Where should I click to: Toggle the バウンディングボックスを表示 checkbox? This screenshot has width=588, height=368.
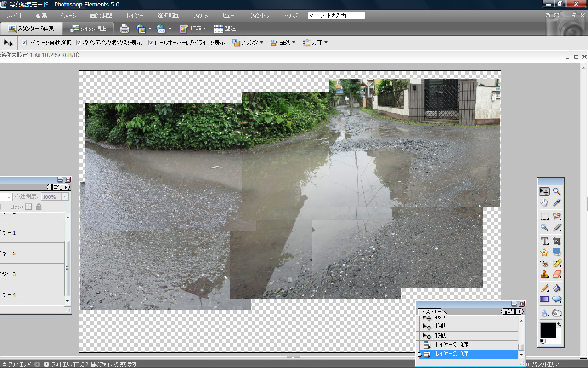pos(79,43)
